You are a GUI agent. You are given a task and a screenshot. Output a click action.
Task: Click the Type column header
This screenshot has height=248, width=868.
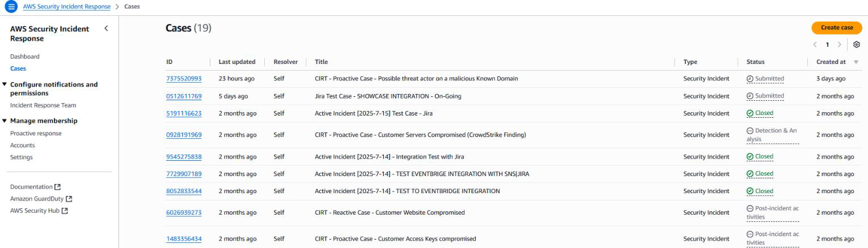tap(691, 62)
